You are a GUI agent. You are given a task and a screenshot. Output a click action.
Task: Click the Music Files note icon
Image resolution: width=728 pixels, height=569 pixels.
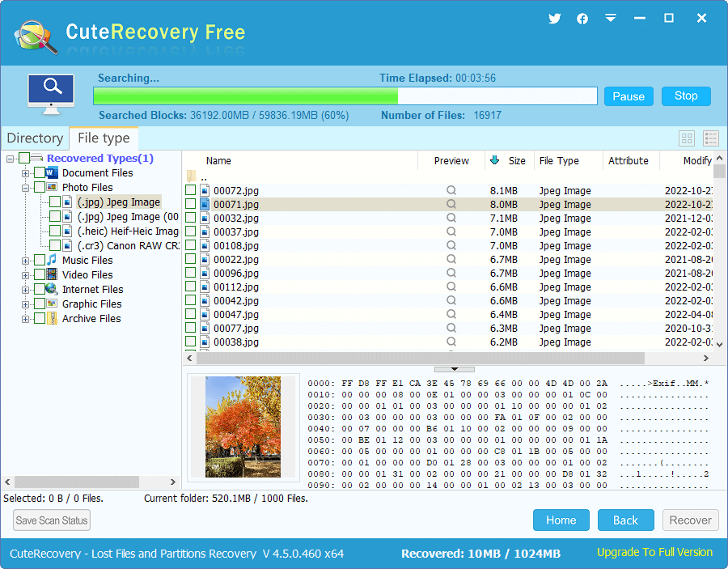tap(52, 260)
